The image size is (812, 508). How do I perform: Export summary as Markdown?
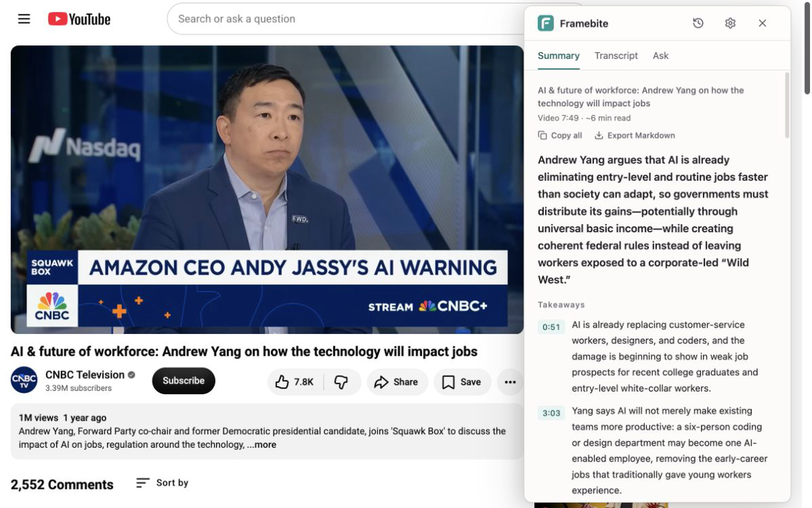click(634, 135)
